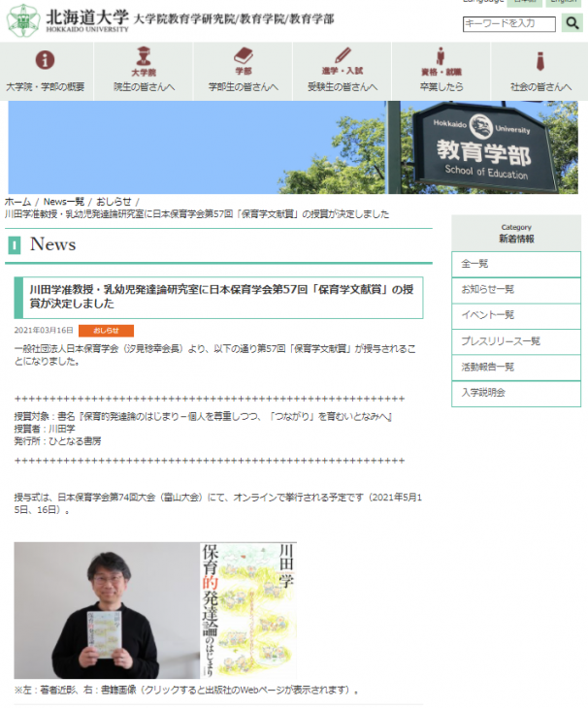Viewport: 588px width, 708px height.
Task: Open the 大学院・学部の概要 menu item
Action: (x=46, y=86)
